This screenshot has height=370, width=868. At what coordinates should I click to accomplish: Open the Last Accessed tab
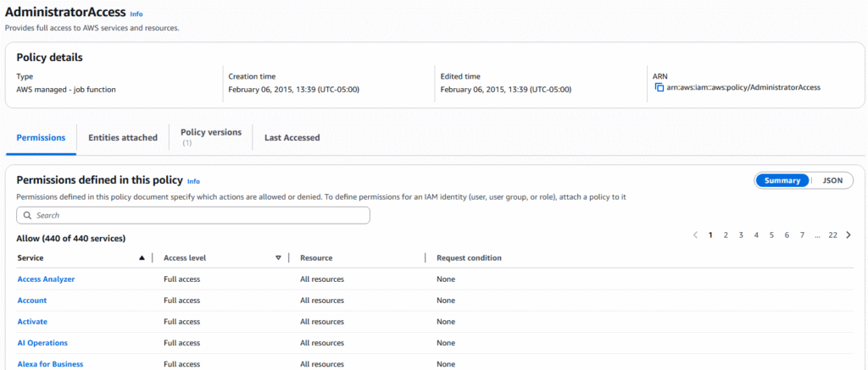(x=292, y=138)
